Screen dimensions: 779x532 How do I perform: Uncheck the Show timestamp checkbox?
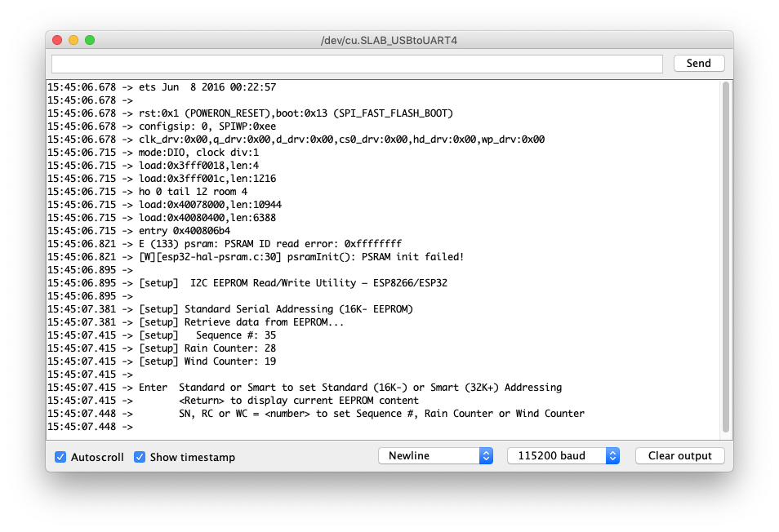140,457
